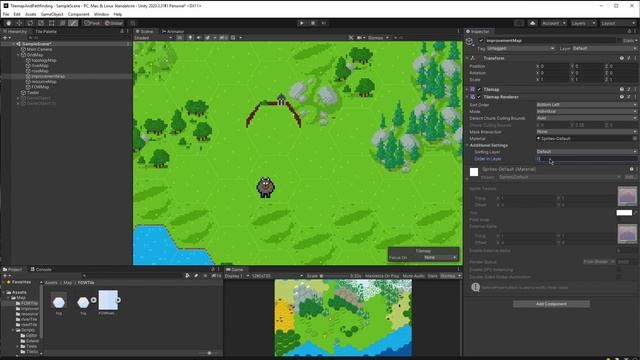Open the Tag dropdown
This screenshot has width=640, height=360.
tap(520, 48)
